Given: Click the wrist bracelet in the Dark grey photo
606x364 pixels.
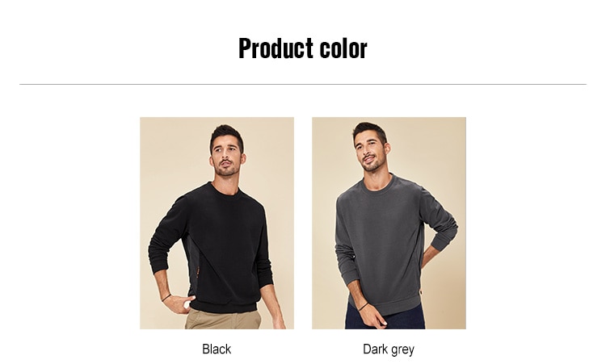Looking at the screenshot, I should pos(363,307).
